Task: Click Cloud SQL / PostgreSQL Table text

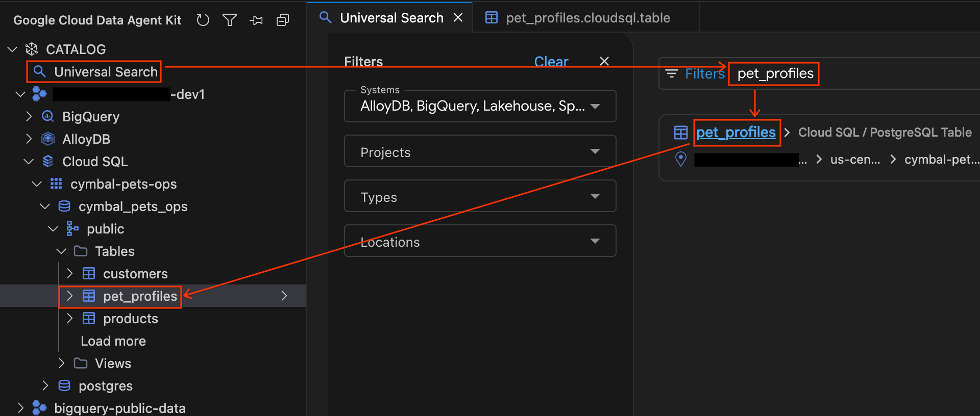Action: click(885, 133)
